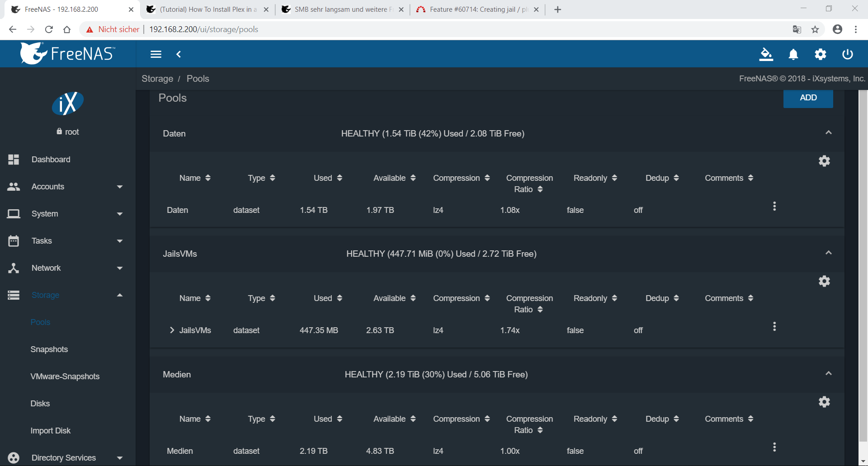The image size is (868, 466).
Task: Open the browser profile icon
Action: pyautogui.click(x=837, y=29)
